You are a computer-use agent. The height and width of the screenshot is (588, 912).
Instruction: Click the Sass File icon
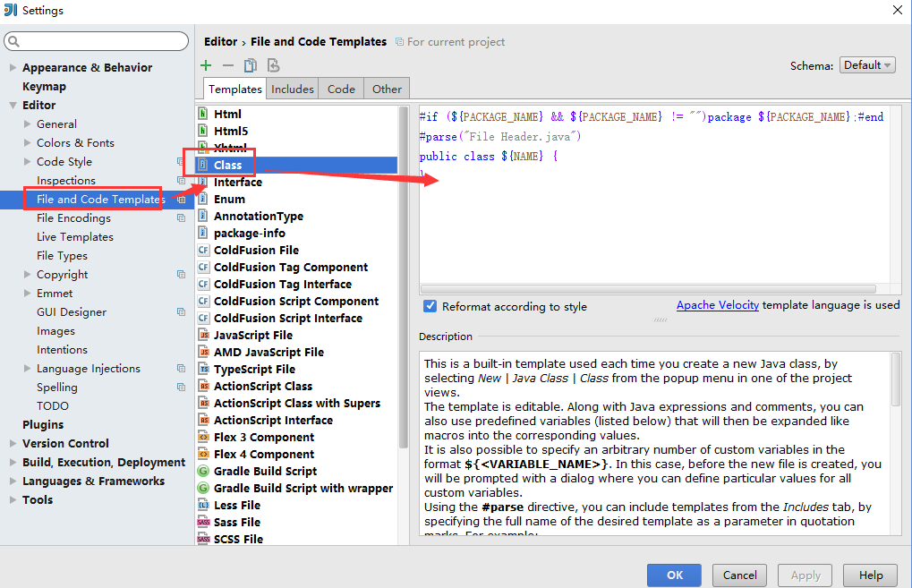[x=203, y=522]
